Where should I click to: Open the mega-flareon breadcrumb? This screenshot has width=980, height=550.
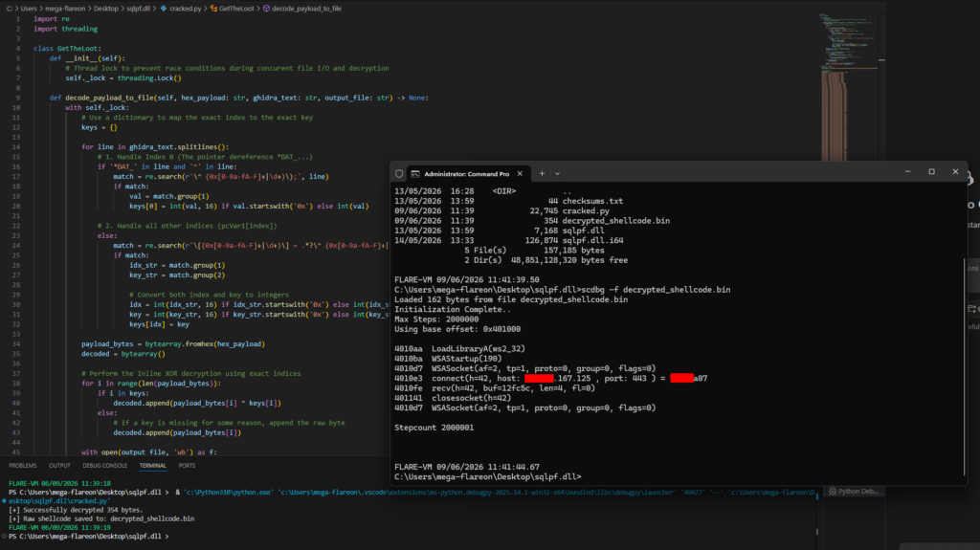pyautogui.click(x=65, y=9)
